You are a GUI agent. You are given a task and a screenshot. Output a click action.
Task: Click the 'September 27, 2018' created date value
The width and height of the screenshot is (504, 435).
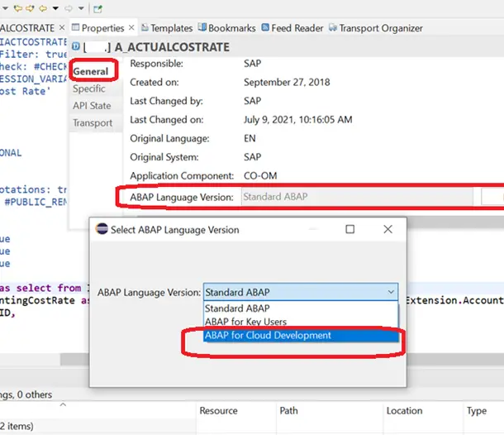[287, 83]
